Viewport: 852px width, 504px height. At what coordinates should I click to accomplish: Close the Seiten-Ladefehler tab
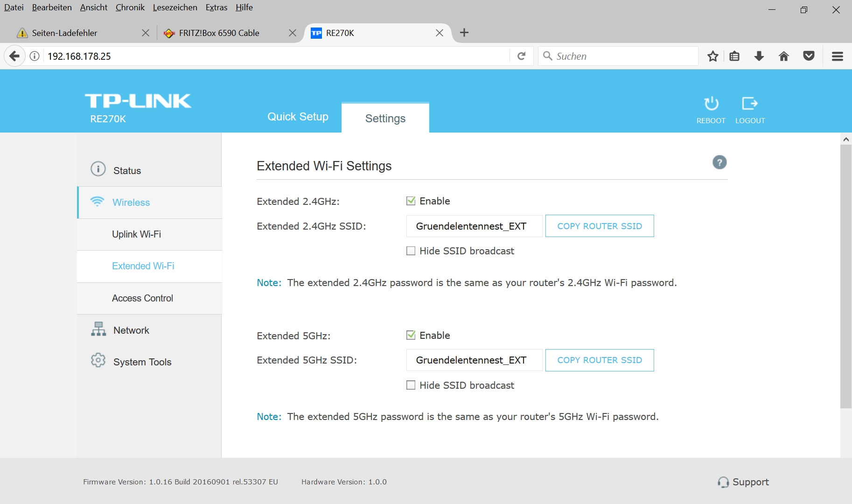146,33
